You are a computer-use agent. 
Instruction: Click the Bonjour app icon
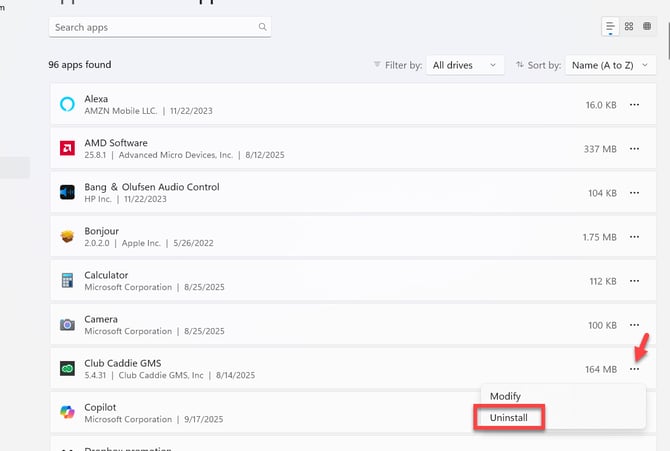(x=67, y=237)
